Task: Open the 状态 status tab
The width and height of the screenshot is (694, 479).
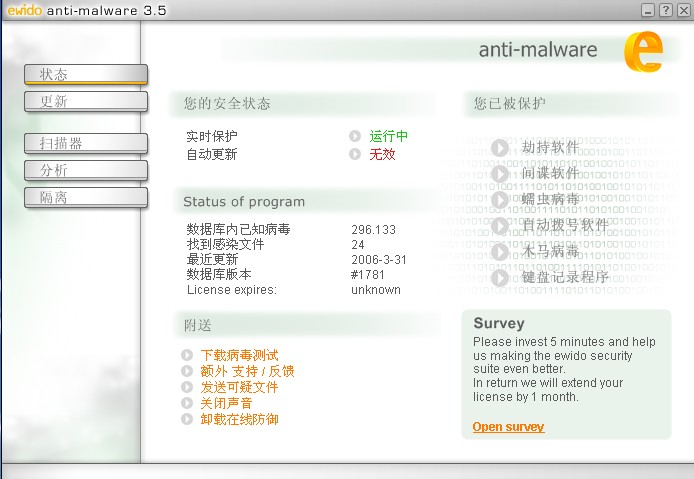Action: 86,74
